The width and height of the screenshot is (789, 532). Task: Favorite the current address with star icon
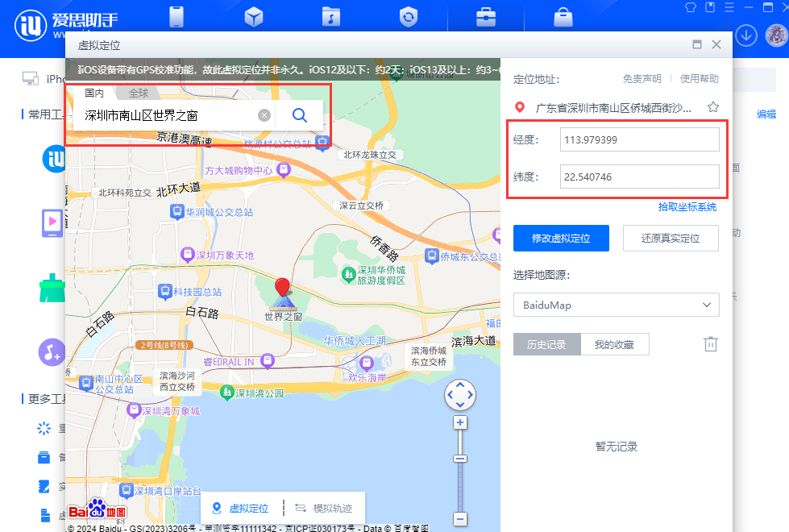coord(712,107)
